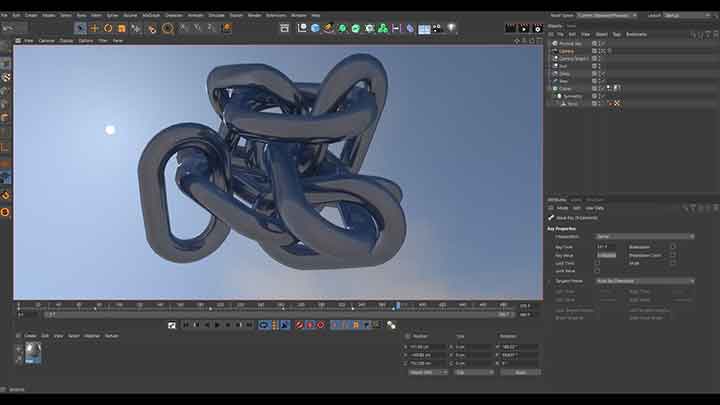Viewport: 720px width, 405px height.
Task: Switch to the Layers tab in Attributes
Action: [x=576, y=200]
